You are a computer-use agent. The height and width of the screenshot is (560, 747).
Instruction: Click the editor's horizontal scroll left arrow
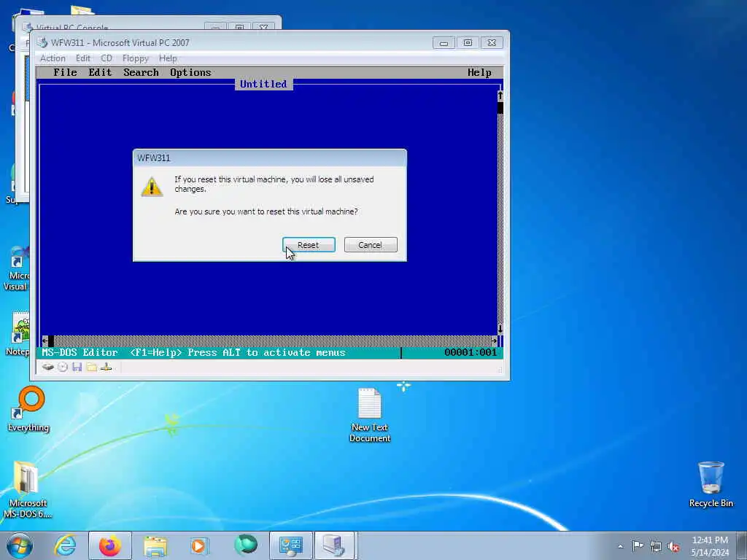tap(44, 341)
